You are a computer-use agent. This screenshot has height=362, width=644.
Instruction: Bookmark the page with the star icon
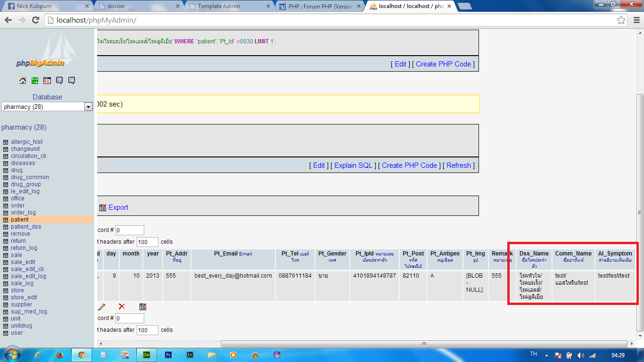[621, 20]
